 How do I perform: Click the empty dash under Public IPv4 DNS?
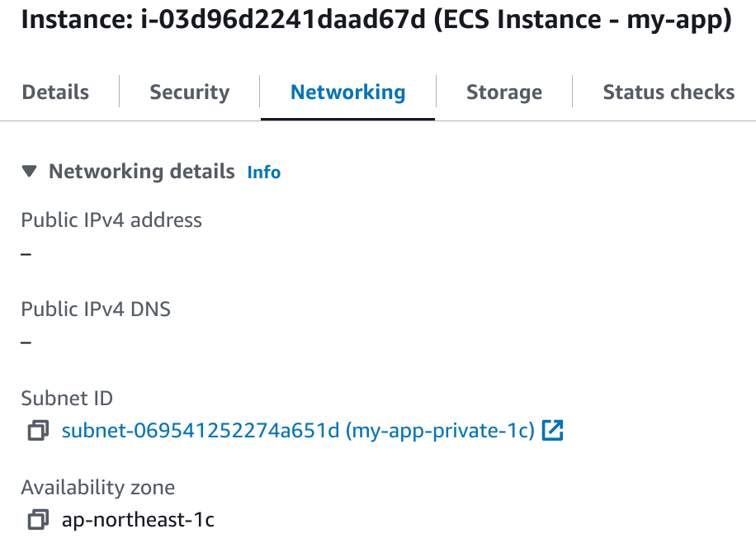coord(26,342)
